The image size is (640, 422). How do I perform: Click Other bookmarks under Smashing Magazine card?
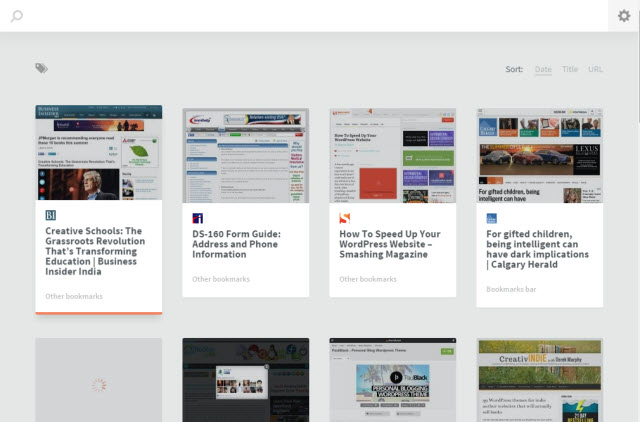(368, 279)
